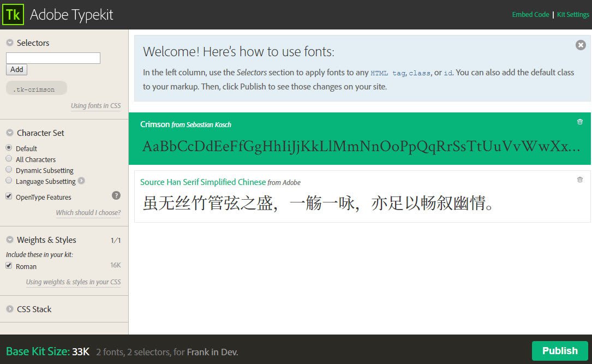The width and height of the screenshot is (592, 364).
Task: Uncheck the Roman weight checkbox
Action: pos(8,266)
